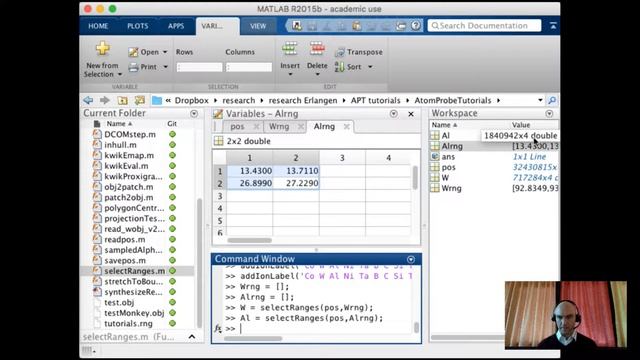Click the APT tutorials path segment
The image size is (640, 360).
(376, 100)
